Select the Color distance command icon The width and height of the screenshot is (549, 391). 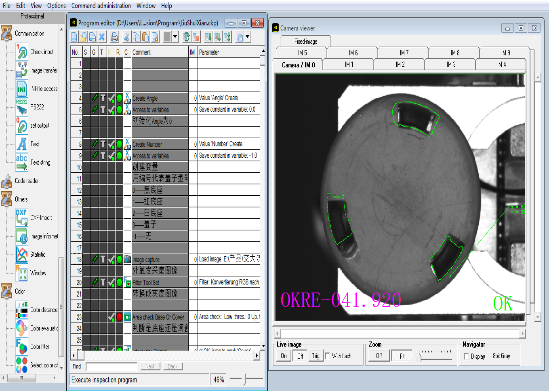pos(22,309)
